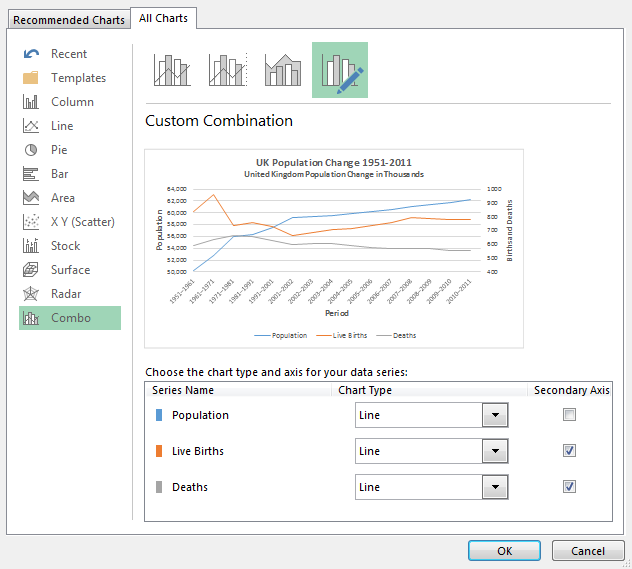Click the All Charts tab
Screen dimensions: 632x569
click(x=164, y=18)
